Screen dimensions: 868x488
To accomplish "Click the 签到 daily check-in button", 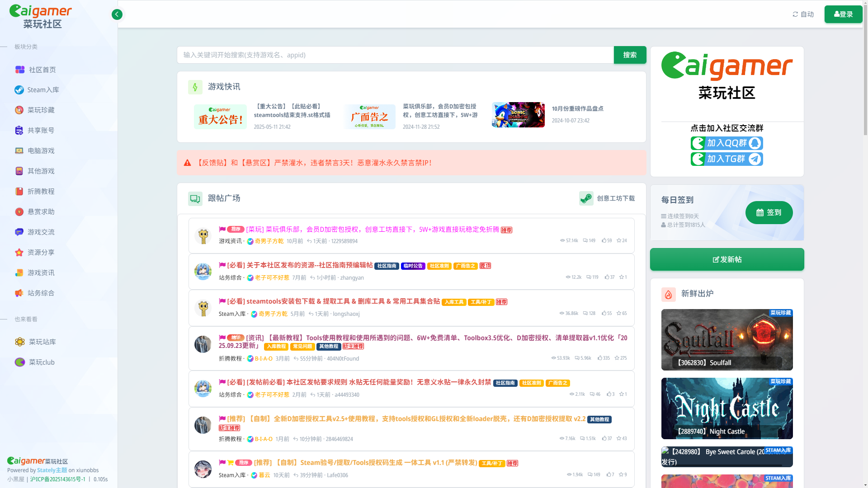I will pos(769,212).
